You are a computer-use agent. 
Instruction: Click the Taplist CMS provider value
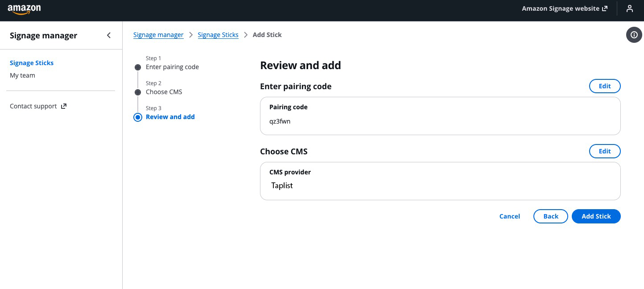(282, 186)
